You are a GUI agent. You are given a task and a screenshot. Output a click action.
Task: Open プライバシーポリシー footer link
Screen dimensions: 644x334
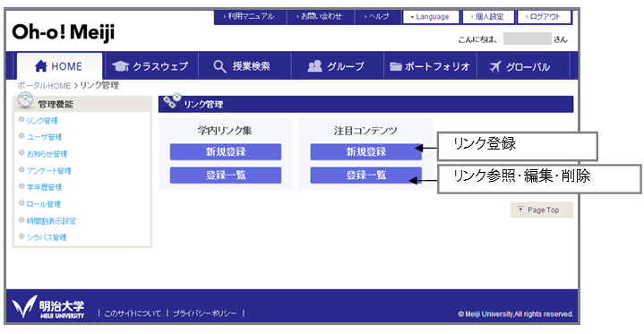(204, 313)
